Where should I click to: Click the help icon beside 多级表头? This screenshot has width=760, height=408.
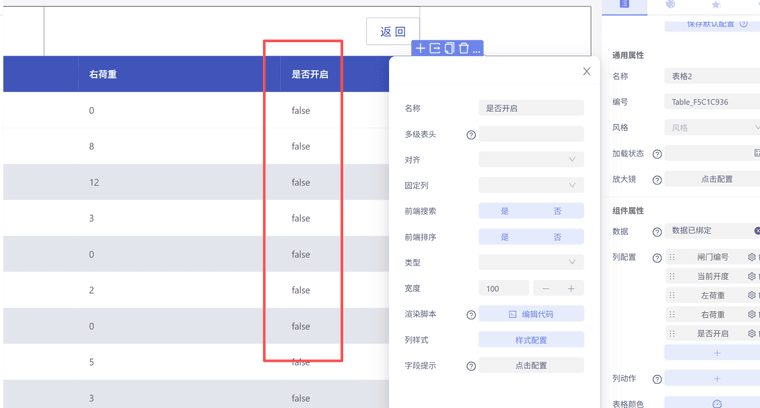(x=471, y=135)
